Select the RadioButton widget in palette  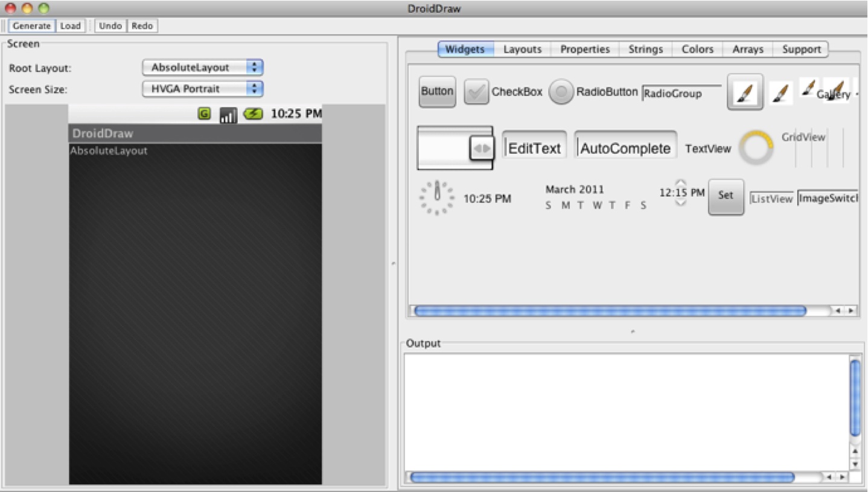(593, 92)
